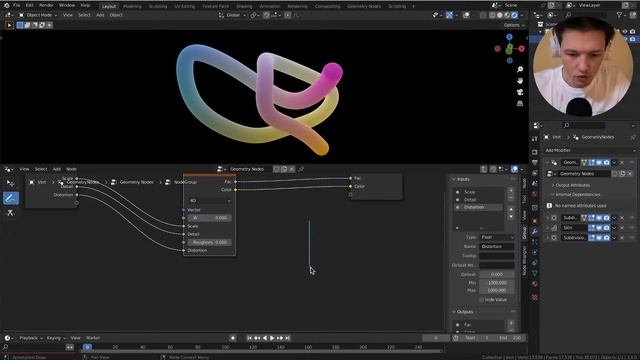Screen dimensions: 640x360
Task: Switch perspective/orthographic with the grid icon
Action: coord(520,104)
